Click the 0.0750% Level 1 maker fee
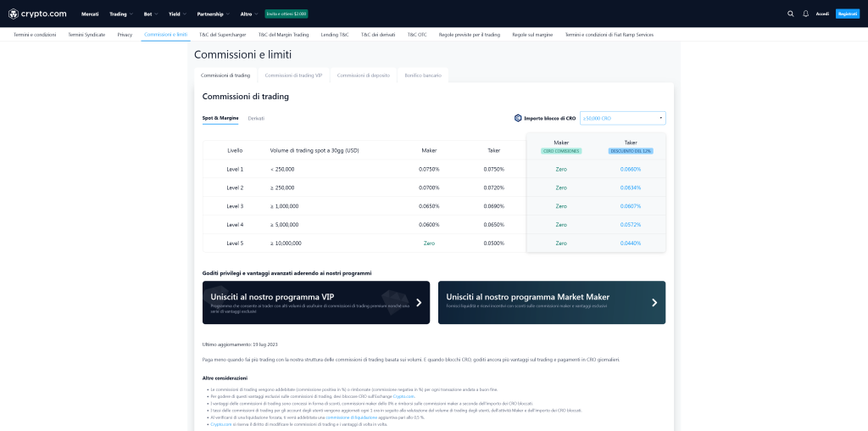Screen dimensions: 868x431 pyautogui.click(x=429, y=169)
